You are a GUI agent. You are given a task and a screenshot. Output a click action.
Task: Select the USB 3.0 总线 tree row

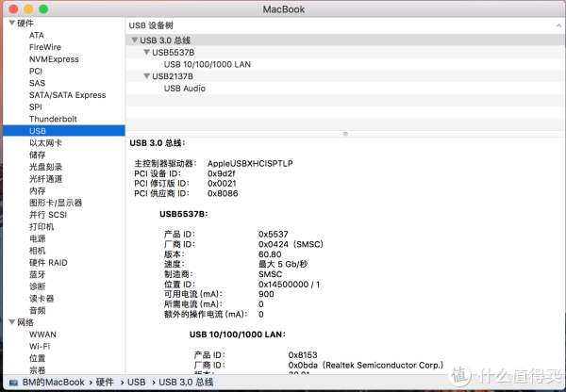[345, 40]
